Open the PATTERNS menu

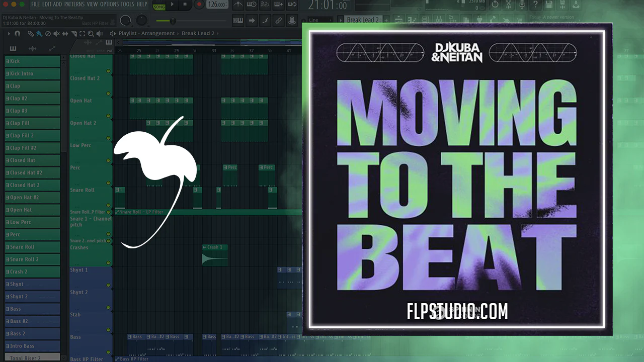coord(74,5)
